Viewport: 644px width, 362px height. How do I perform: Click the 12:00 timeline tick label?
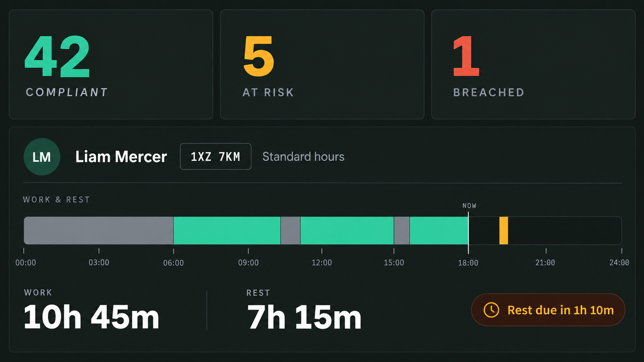[321, 263]
